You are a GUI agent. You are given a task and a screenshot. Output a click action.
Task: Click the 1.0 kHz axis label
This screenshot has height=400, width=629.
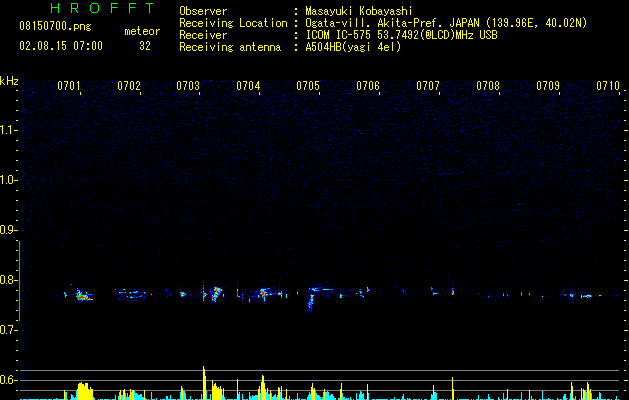[8, 180]
